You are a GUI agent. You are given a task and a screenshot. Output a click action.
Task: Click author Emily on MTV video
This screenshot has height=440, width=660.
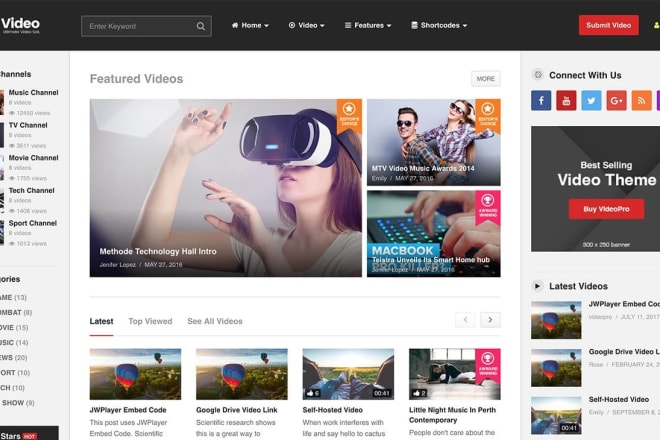point(379,179)
